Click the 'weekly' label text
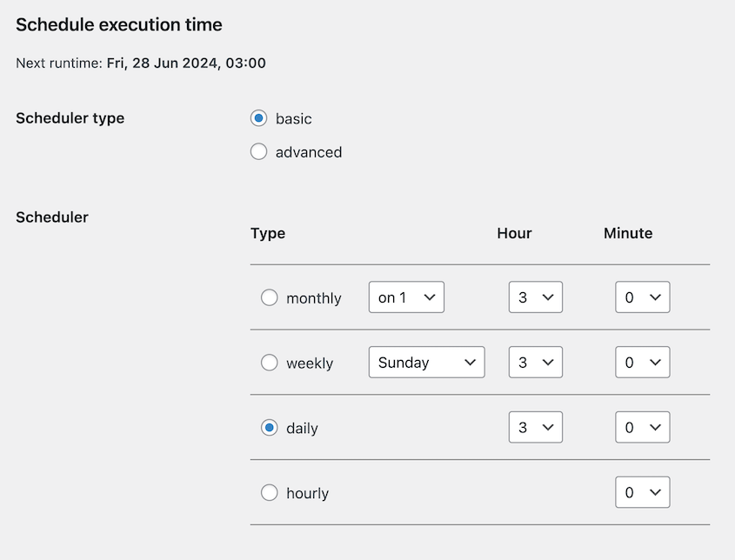The width and height of the screenshot is (735, 560). (310, 363)
